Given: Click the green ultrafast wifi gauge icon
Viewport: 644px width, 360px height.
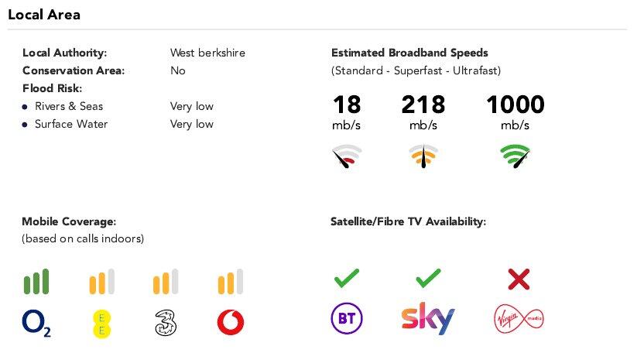Looking at the screenshot, I should 515,156.
